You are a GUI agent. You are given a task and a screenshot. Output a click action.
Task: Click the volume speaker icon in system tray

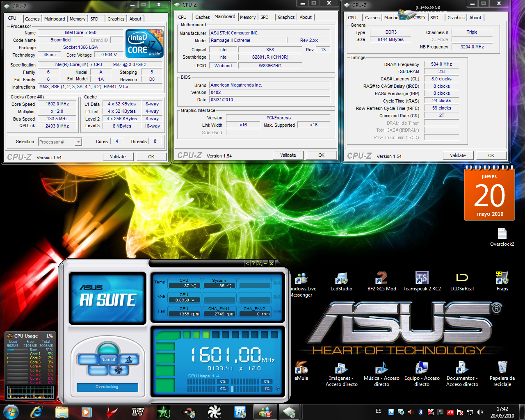tap(480, 412)
